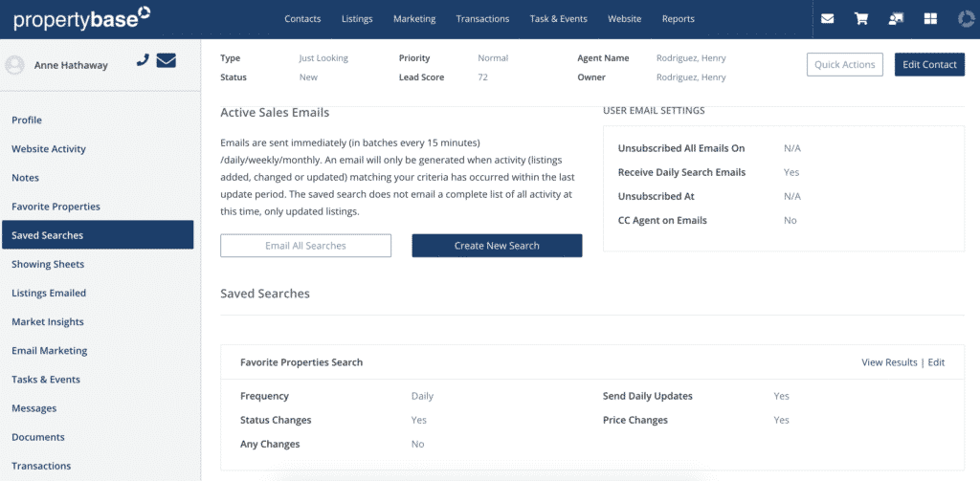This screenshot has width=980, height=481.
Task: Open the grid apps icon
Action: click(930, 19)
